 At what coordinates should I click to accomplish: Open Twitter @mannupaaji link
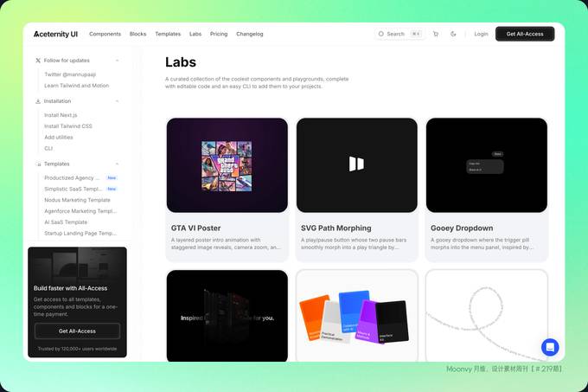click(70, 74)
